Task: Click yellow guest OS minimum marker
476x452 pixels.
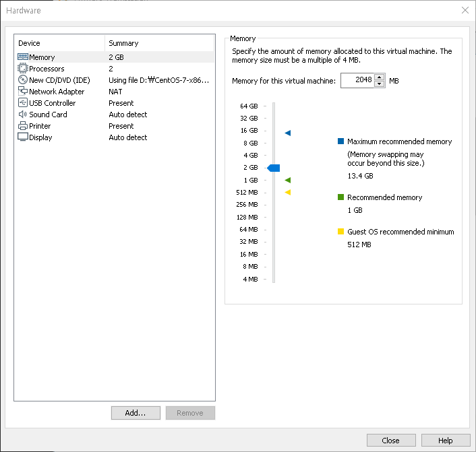Action: 288,193
